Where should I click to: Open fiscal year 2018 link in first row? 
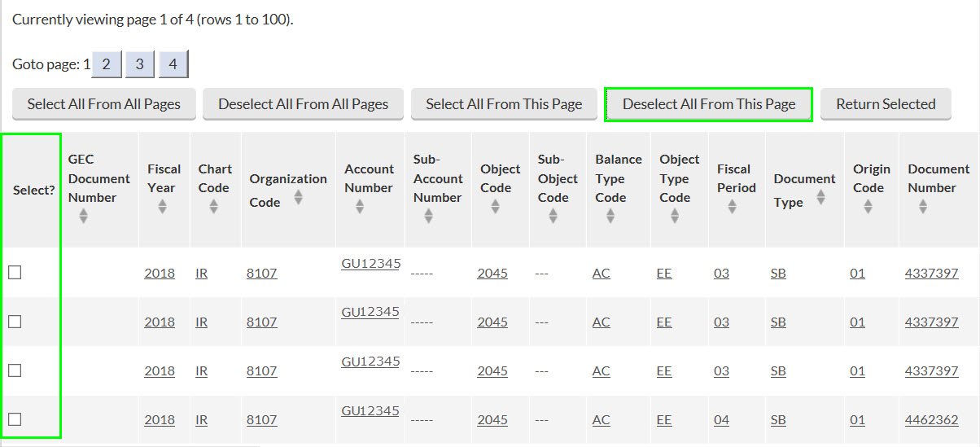pos(160,274)
